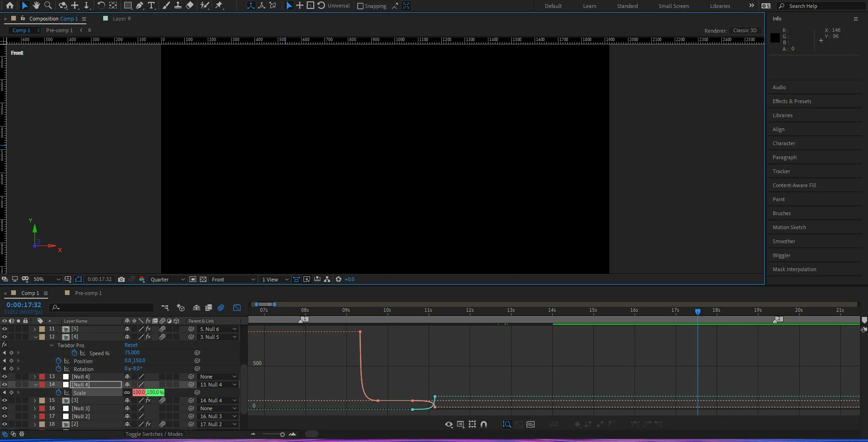The image size is (868, 442).
Task: Hide layer 11 [5] with eye icon
Action: click(x=5, y=329)
